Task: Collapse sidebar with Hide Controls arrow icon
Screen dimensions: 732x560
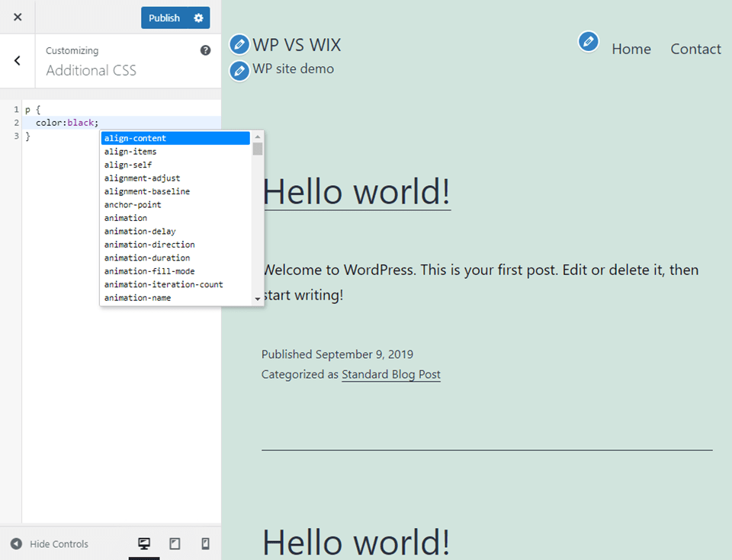Action: tap(16, 544)
